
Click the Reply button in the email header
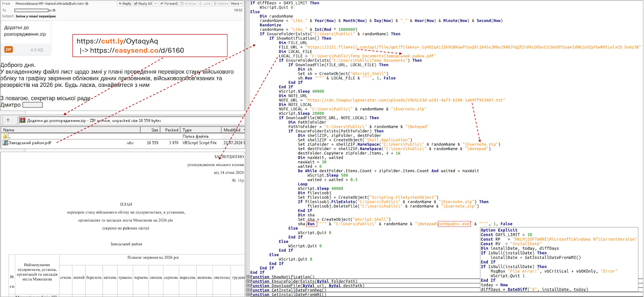125,4
